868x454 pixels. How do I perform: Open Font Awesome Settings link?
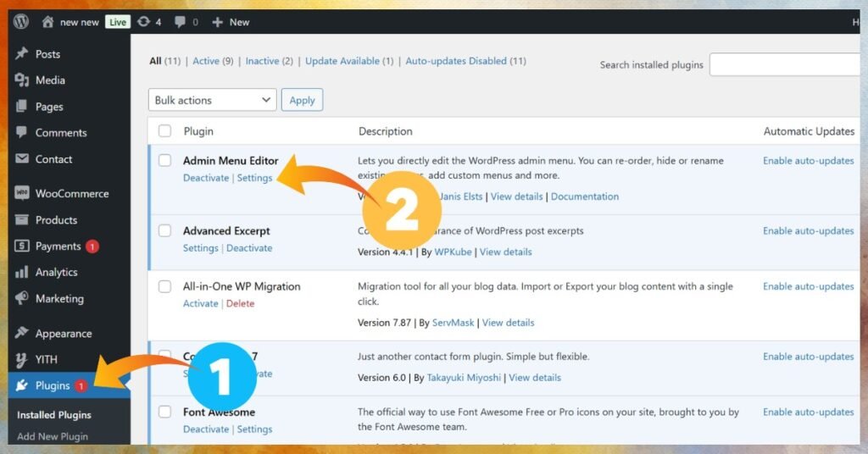[x=254, y=429]
